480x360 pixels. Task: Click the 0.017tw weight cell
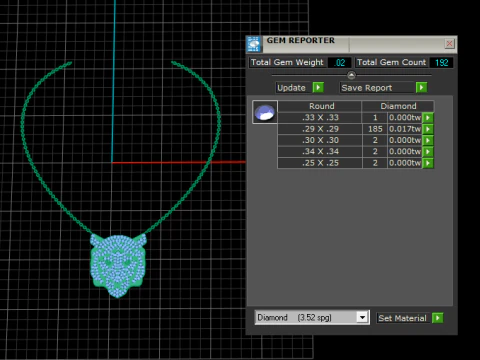pyautogui.click(x=405, y=129)
